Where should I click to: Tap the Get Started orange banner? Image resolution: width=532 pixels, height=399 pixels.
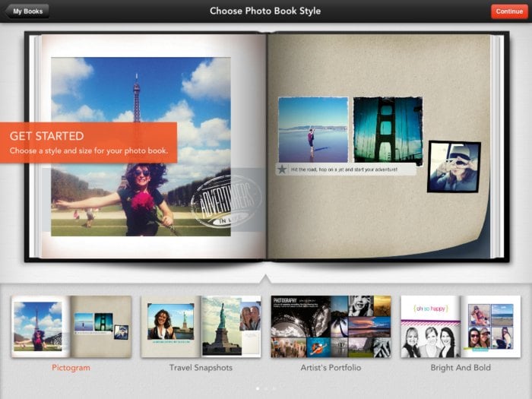pyautogui.click(x=88, y=143)
